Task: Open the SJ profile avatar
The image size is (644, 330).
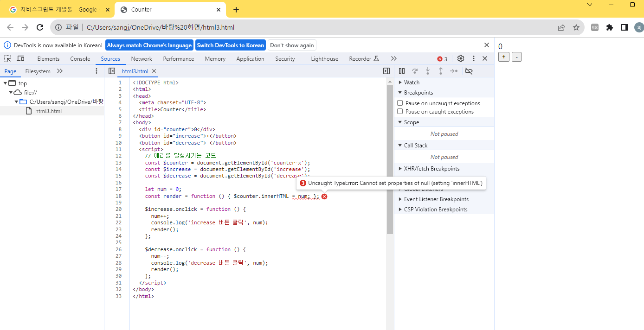Action: 639,27
